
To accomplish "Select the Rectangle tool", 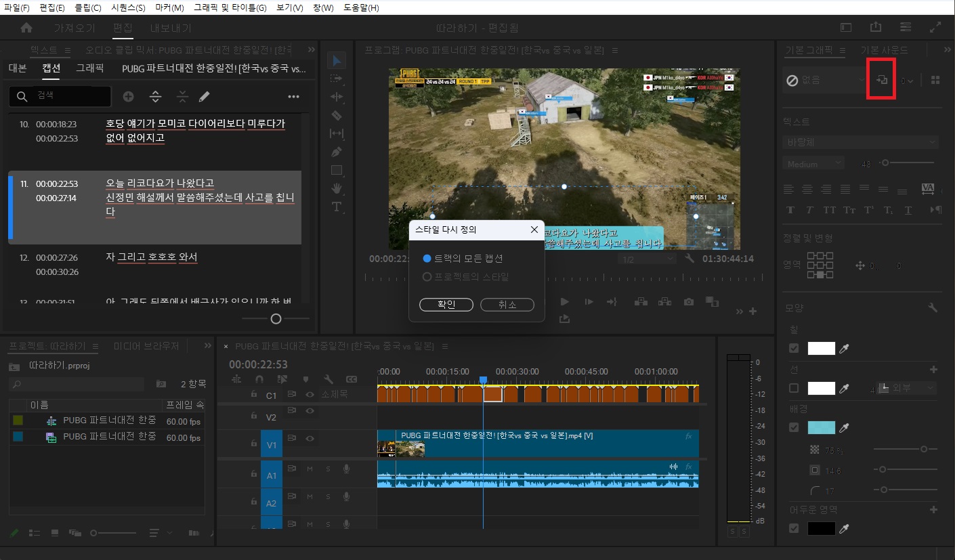I will click(x=337, y=170).
